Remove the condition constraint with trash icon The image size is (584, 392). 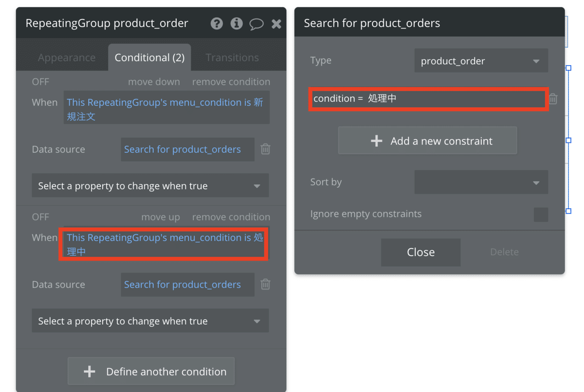tap(553, 99)
